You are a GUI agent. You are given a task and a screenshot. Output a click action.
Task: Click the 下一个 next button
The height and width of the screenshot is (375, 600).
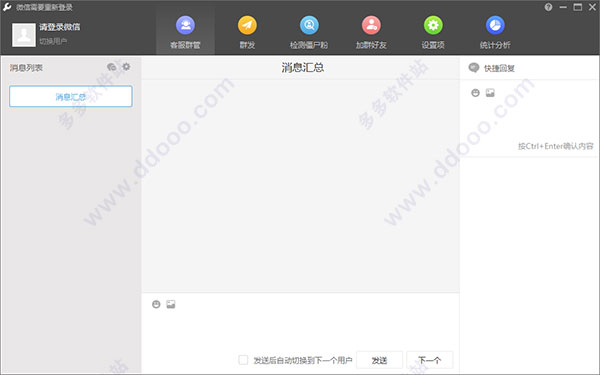(429, 360)
